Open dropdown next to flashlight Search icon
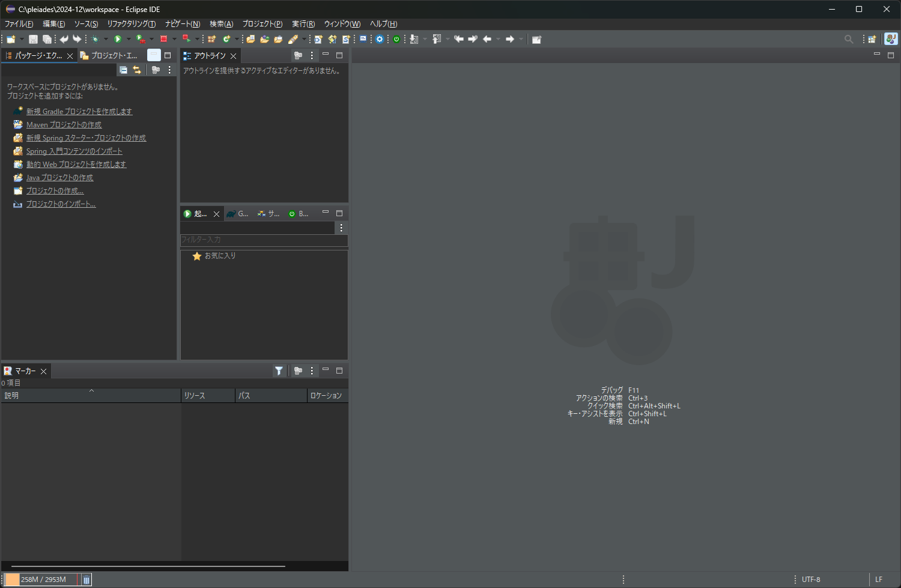Image resolution: width=901 pixels, height=588 pixels. [304, 39]
